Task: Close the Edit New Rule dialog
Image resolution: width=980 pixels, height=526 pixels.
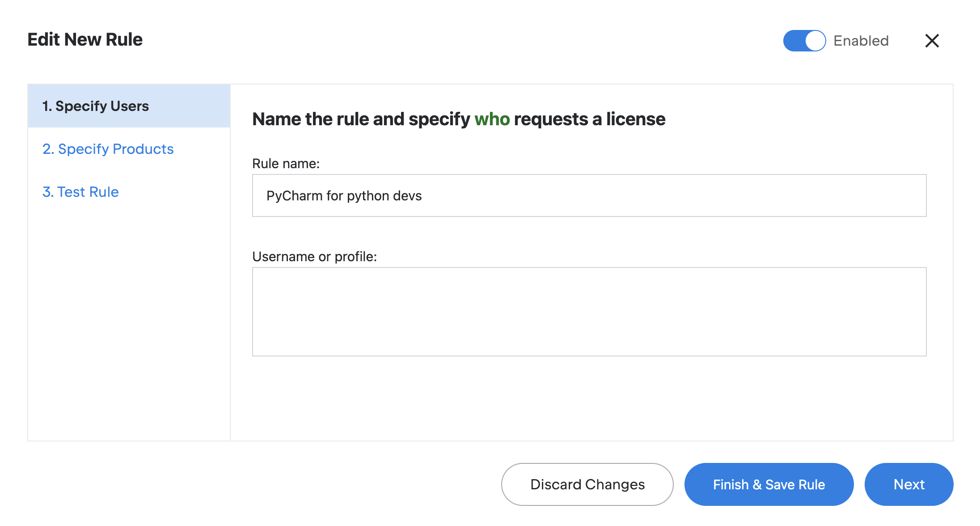Action: [x=932, y=41]
